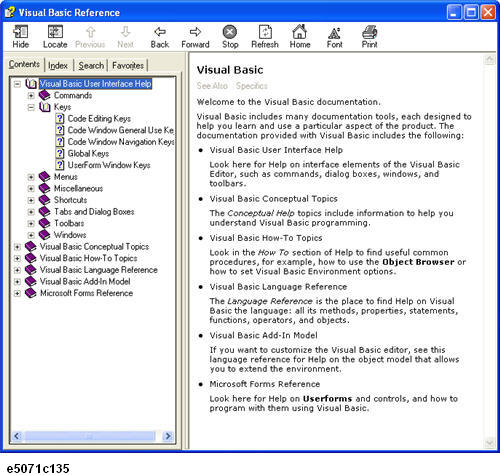Screen dimensions: 500x475
Task: Click the Previous arrow icon
Action: 90,32
